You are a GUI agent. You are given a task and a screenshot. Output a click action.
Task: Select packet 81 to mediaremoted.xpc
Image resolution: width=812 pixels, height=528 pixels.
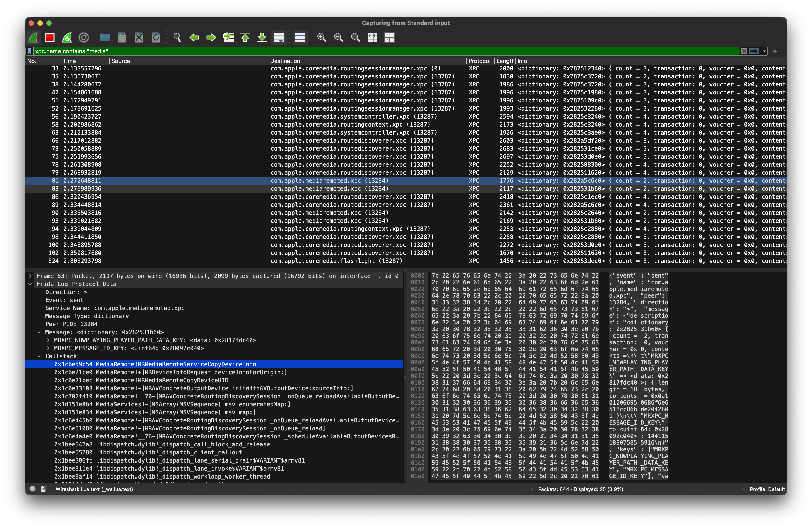click(x=406, y=181)
